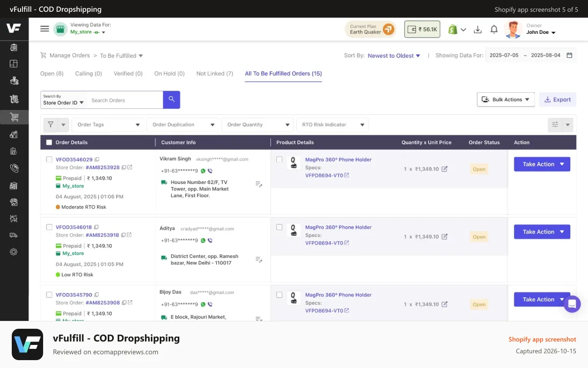
Task: Expand the Order Quantity dropdown
Action: pos(258,125)
